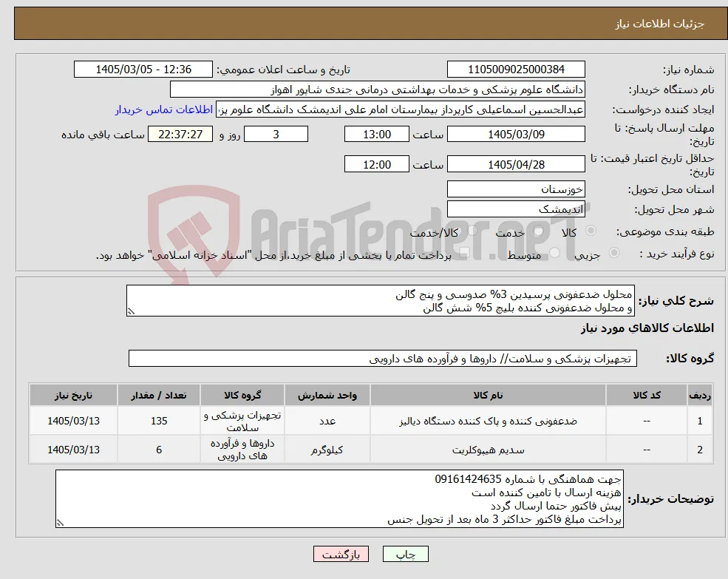The image size is (728, 579).
Task: Click the validity hour field 12:00
Action: [376, 164]
